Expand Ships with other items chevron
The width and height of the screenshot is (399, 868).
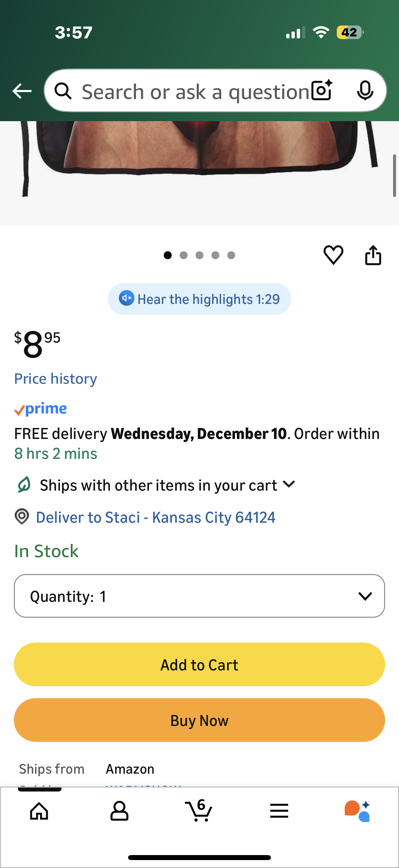pyautogui.click(x=289, y=485)
